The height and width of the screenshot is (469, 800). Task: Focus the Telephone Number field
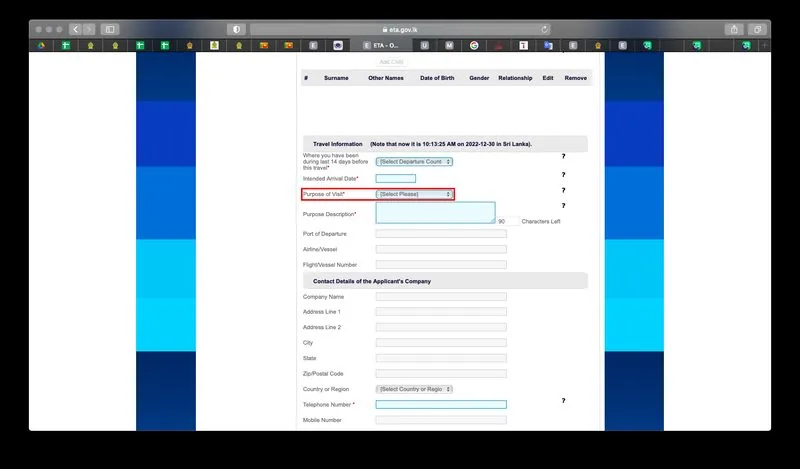click(x=440, y=405)
